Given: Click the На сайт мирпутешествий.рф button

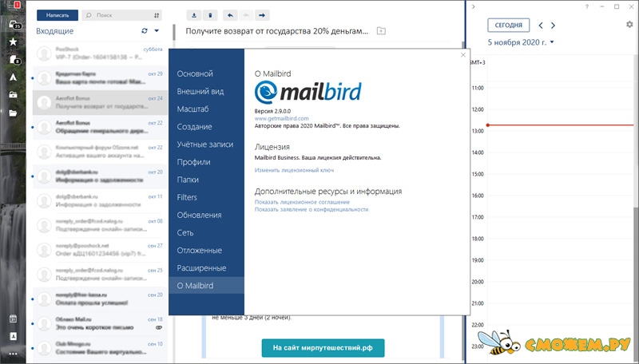Looking at the screenshot, I should coord(323,348).
